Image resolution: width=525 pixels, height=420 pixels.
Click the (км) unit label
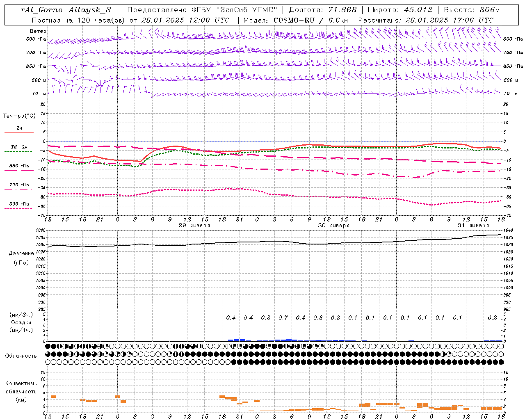[21, 399]
